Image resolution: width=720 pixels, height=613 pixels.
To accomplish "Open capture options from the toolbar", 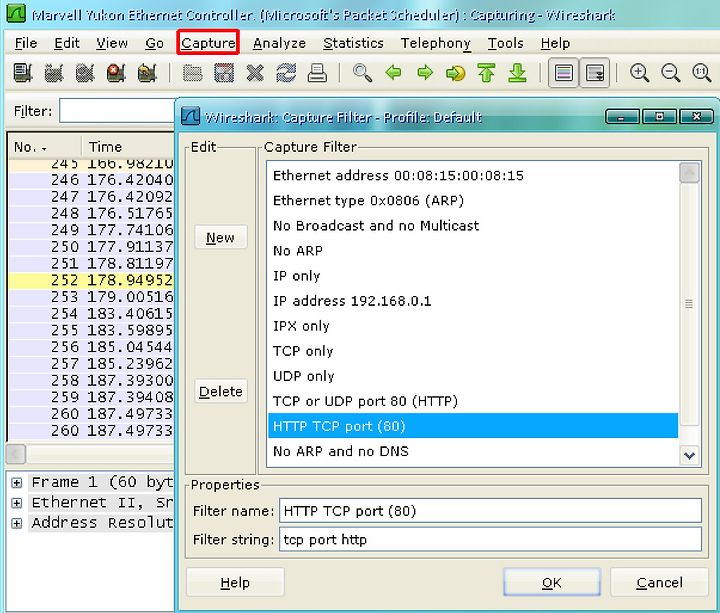I will click(54, 73).
